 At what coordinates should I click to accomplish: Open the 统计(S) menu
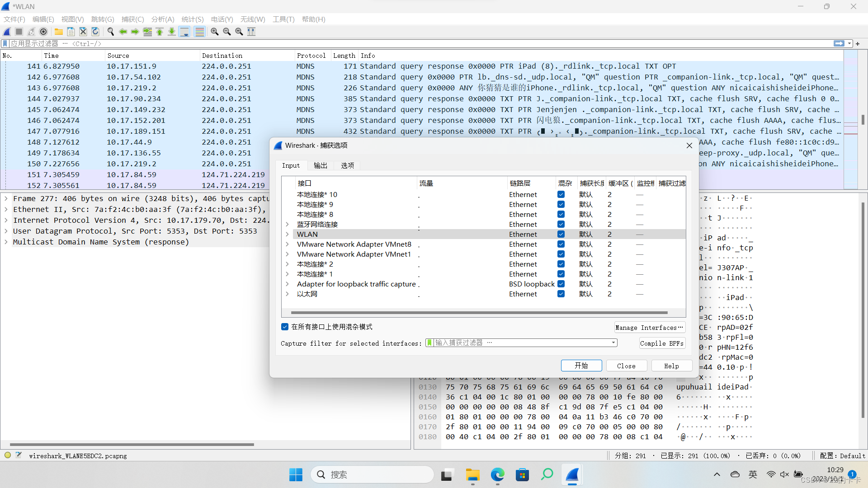click(x=193, y=19)
